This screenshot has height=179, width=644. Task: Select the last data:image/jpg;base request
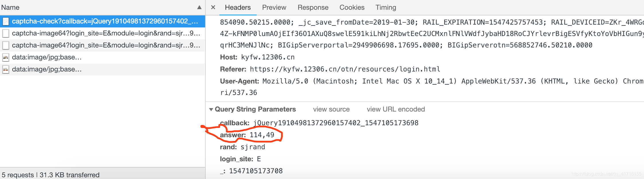103,69
